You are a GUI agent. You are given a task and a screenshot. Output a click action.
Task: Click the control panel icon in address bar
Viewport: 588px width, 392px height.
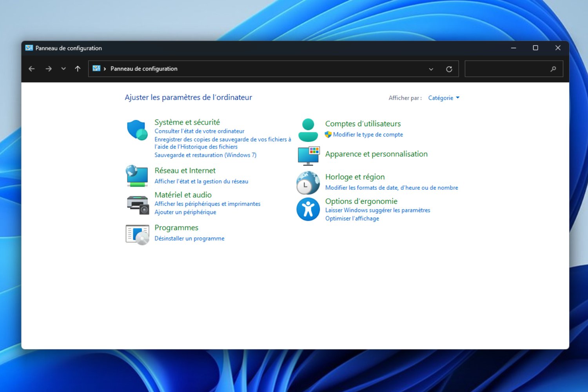pos(96,69)
